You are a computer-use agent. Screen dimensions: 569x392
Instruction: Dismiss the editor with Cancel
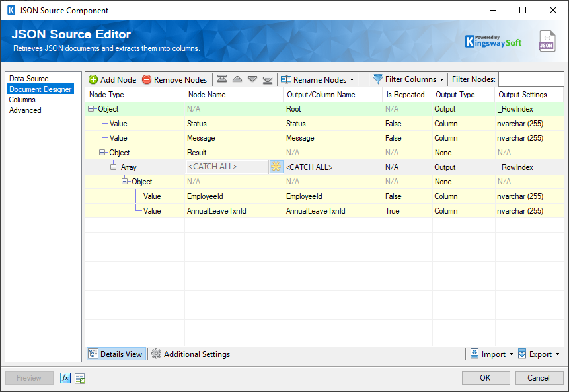tap(538, 377)
